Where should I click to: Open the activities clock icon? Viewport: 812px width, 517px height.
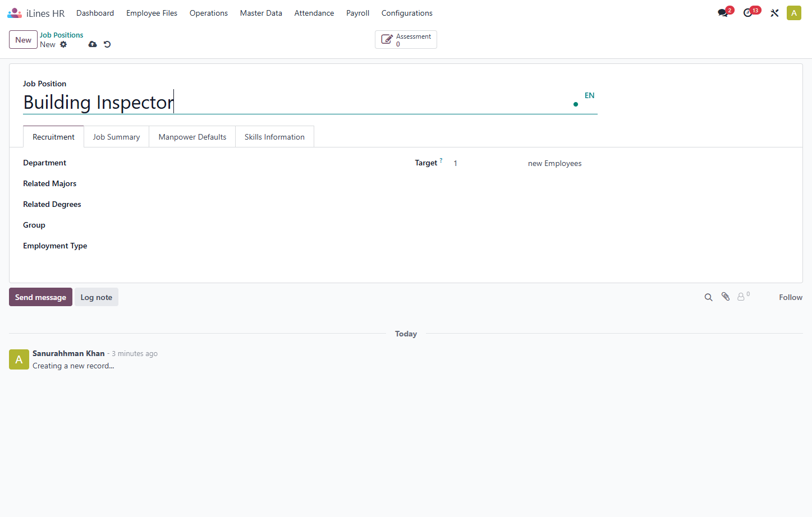tap(748, 13)
